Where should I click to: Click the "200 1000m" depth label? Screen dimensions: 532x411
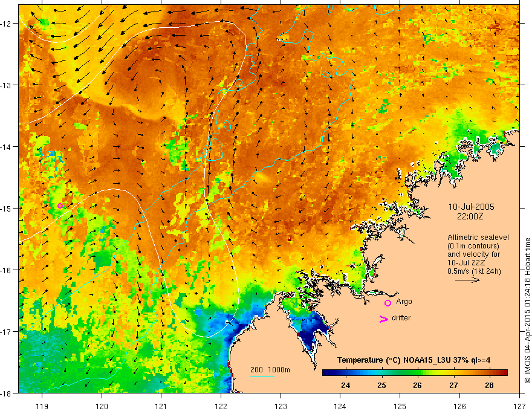click(270, 370)
